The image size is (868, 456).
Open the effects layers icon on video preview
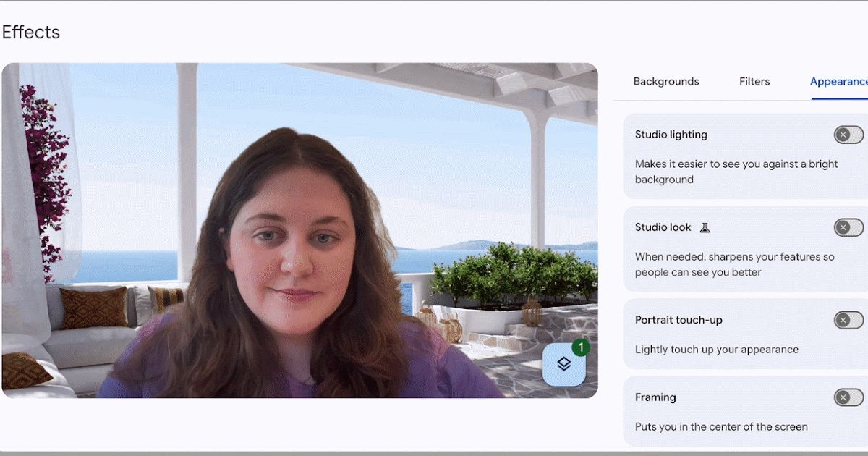click(563, 363)
